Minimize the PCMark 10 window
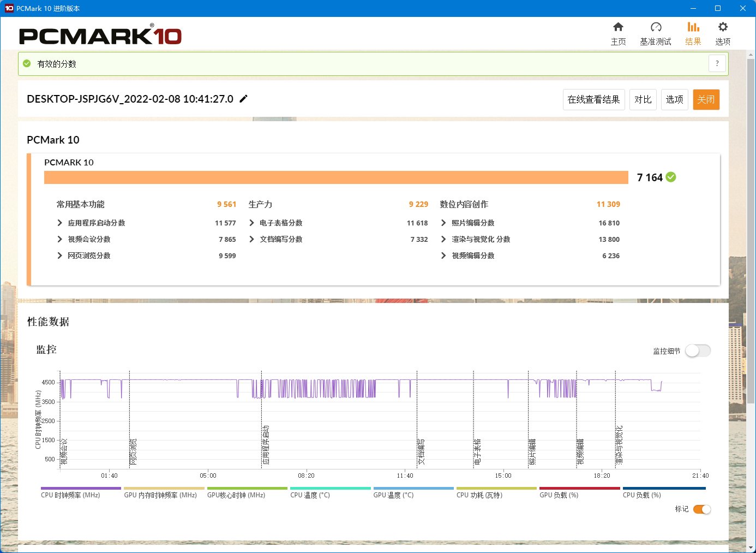This screenshot has width=756, height=553. click(693, 8)
